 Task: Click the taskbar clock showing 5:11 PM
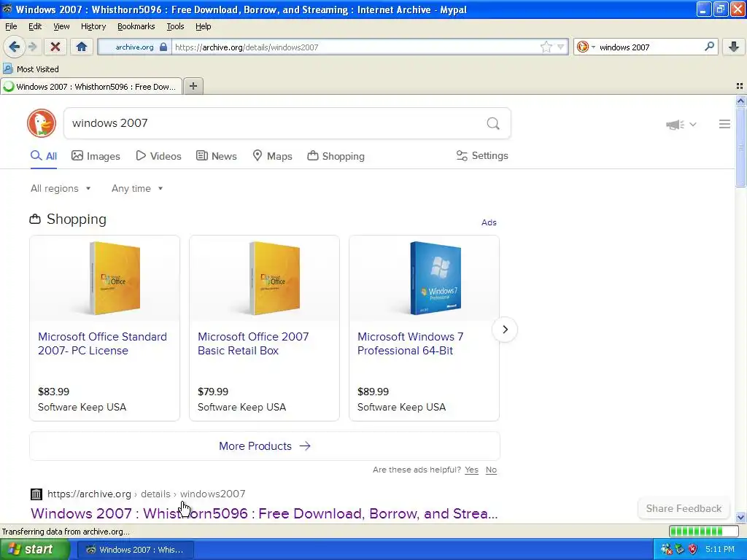pos(720,550)
